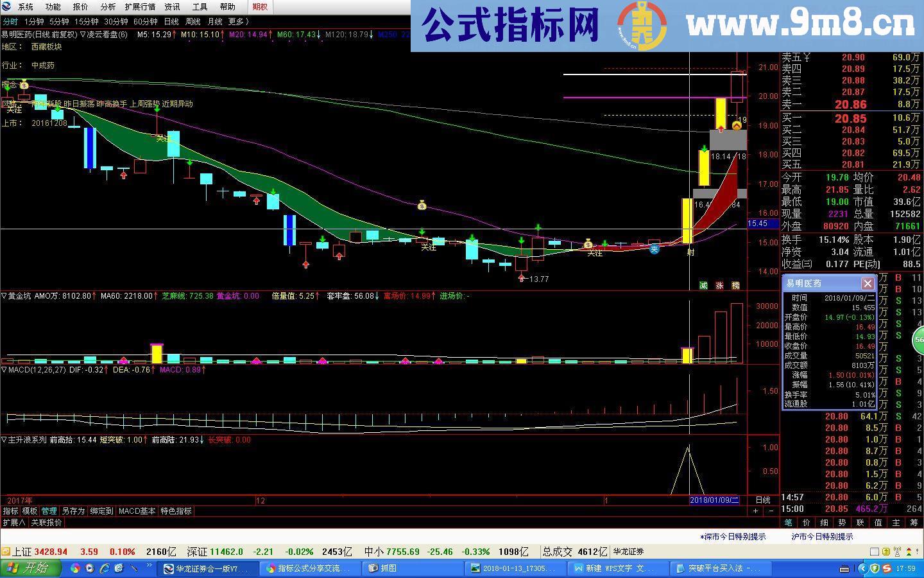Click the red-green traffic light icon
The height and width of the screenshot is (578, 924).
(908, 552)
